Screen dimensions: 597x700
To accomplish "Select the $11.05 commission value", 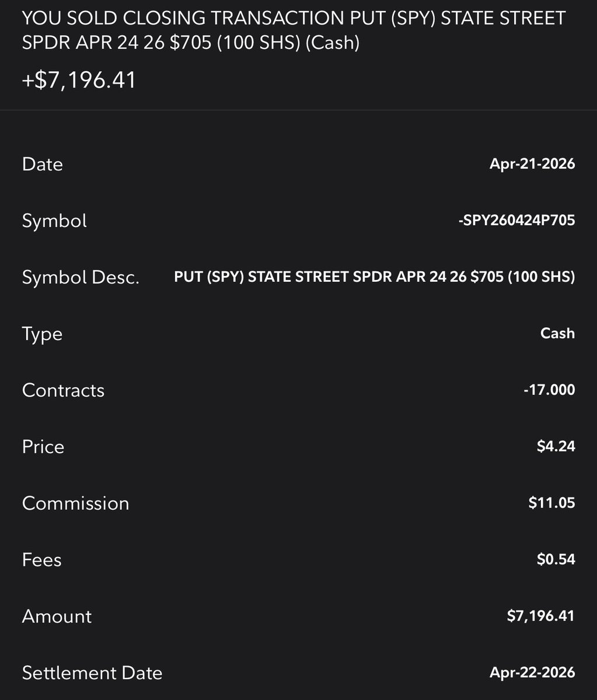I will click(551, 503).
